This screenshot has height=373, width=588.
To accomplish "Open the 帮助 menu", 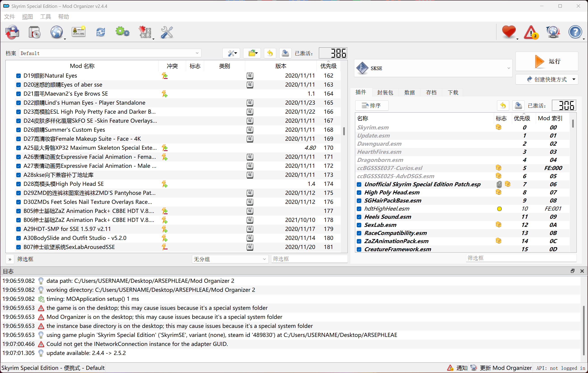I will [x=64, y=17].
